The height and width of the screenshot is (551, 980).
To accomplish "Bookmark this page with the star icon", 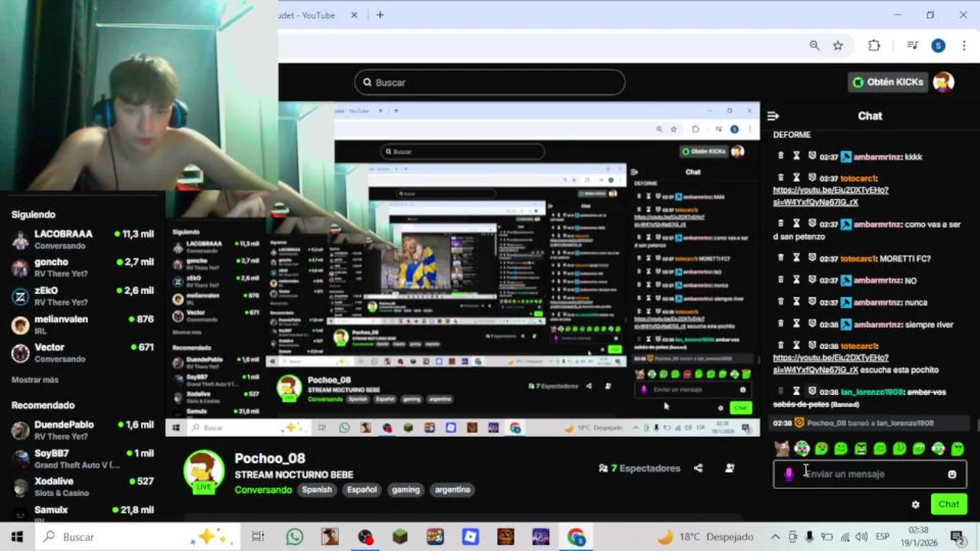I will click(x=838, y=46).
